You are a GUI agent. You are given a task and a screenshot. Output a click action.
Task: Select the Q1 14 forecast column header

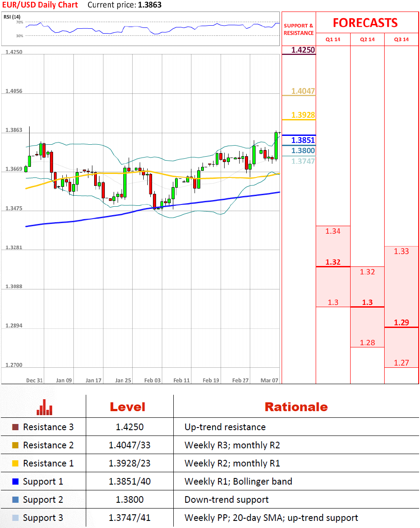click(333, 39)
